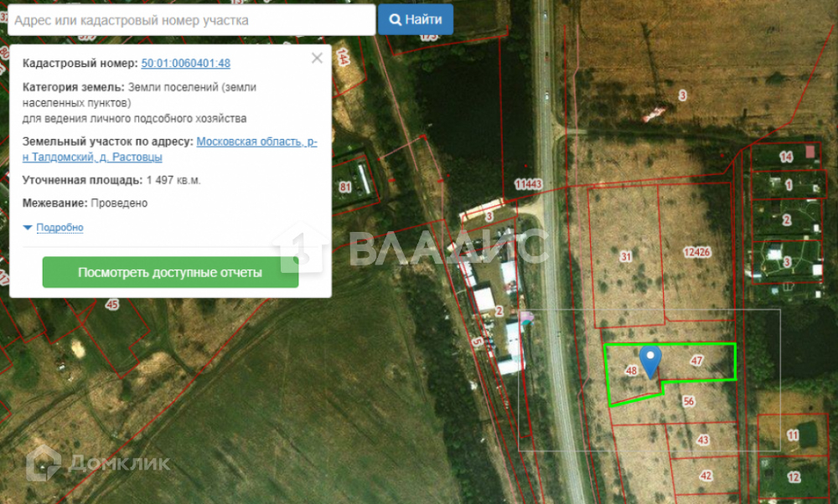Open cadastral number link 50:01:0060401:48
This screenshot has height=504, width=838.
click(x=185, y=63)
